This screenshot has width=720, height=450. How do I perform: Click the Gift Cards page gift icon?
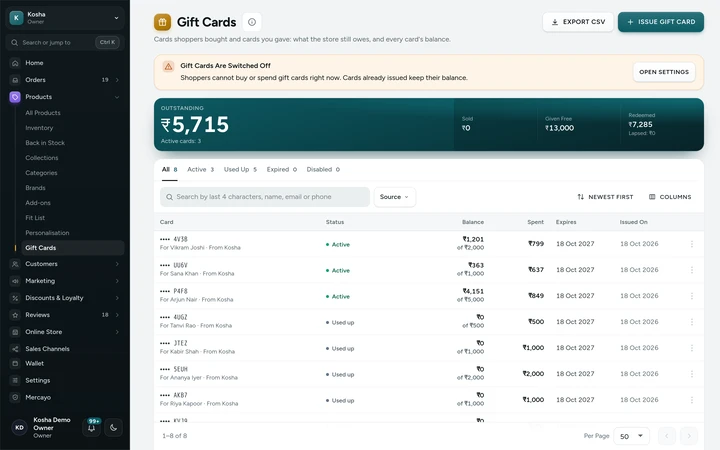click(x=162, y=22)
